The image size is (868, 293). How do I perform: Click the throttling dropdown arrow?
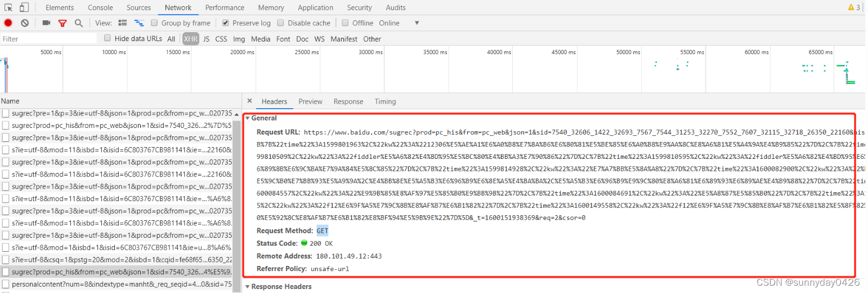point(417,23)
